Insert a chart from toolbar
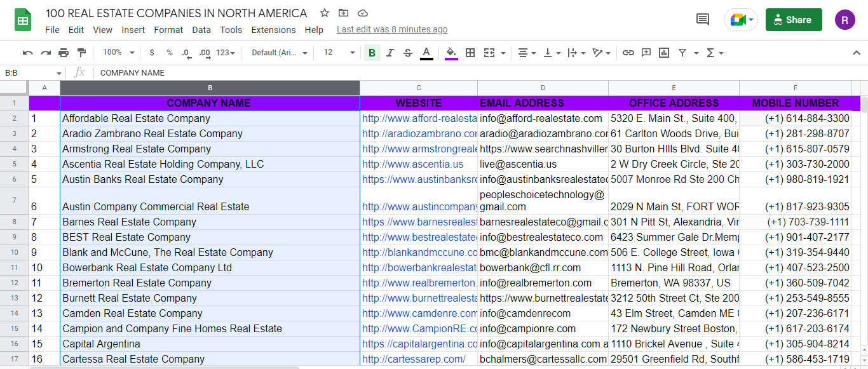 (664, 53)
